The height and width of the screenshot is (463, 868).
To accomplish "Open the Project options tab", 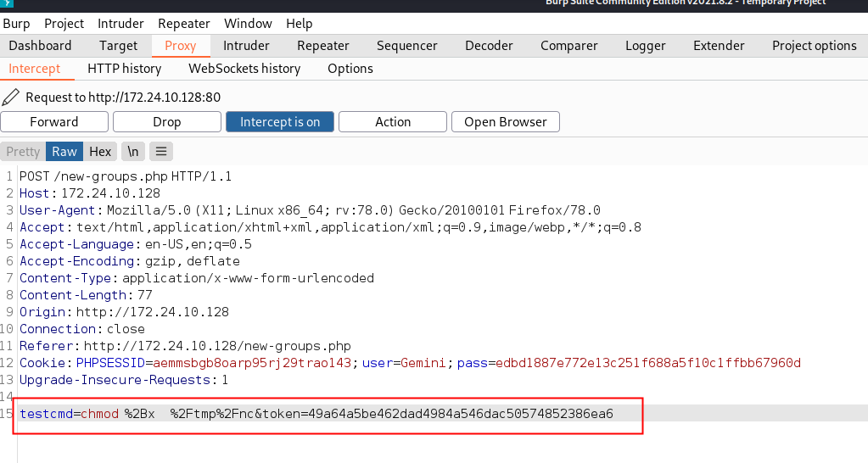I will [x=815, y=46].
